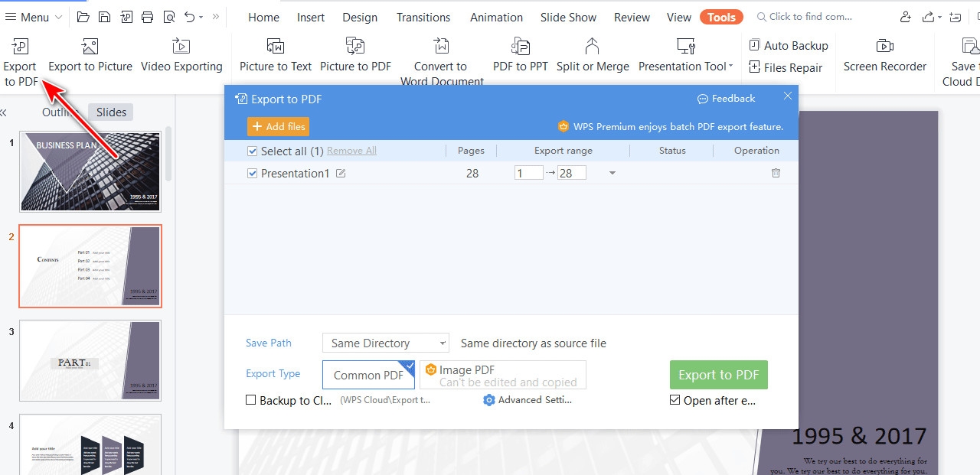
Task: Click the Files Repair option
Action: click(786, 67)
